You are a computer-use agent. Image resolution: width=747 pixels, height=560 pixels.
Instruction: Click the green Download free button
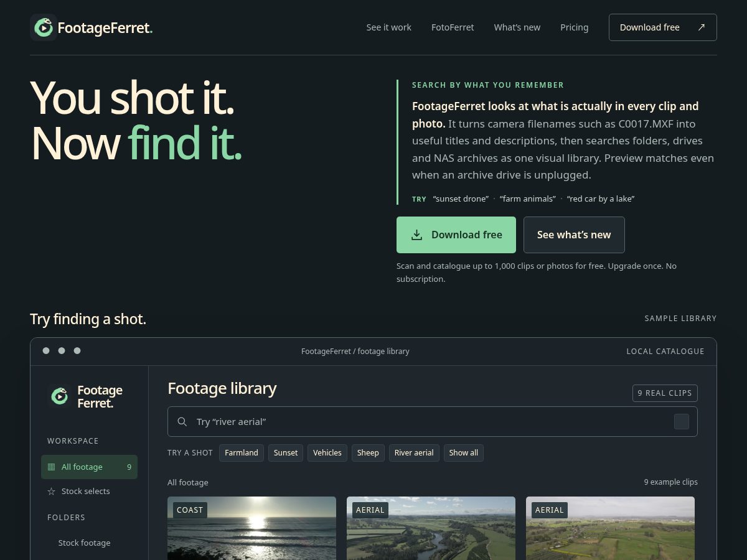click(456, 235)
